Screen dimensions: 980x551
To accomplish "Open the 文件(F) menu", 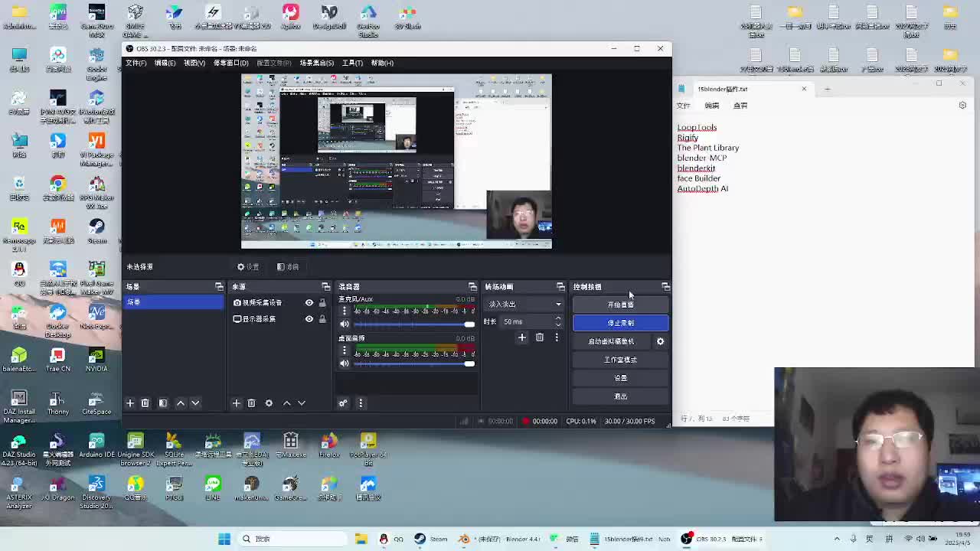I will click(136, 63).
